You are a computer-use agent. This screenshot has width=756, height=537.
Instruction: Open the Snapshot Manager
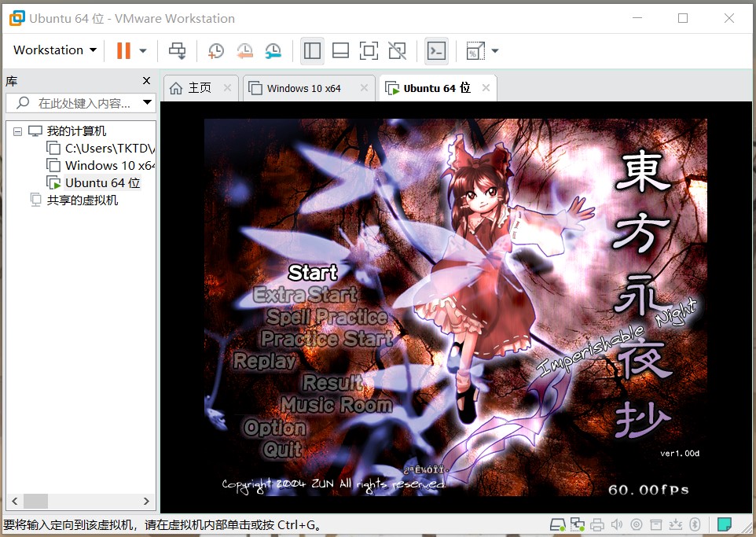pyautogui.click(x=273, y=50)
